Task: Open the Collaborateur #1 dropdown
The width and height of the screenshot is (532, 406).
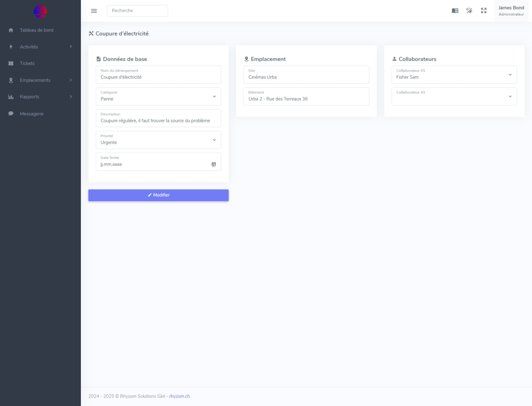Action: tap(454, 75)
